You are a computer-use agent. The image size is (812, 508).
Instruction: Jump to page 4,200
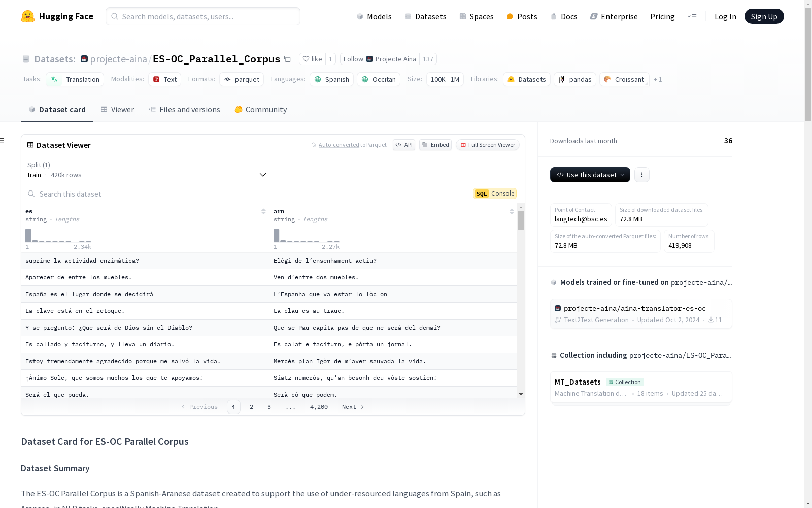coord(319,407)
